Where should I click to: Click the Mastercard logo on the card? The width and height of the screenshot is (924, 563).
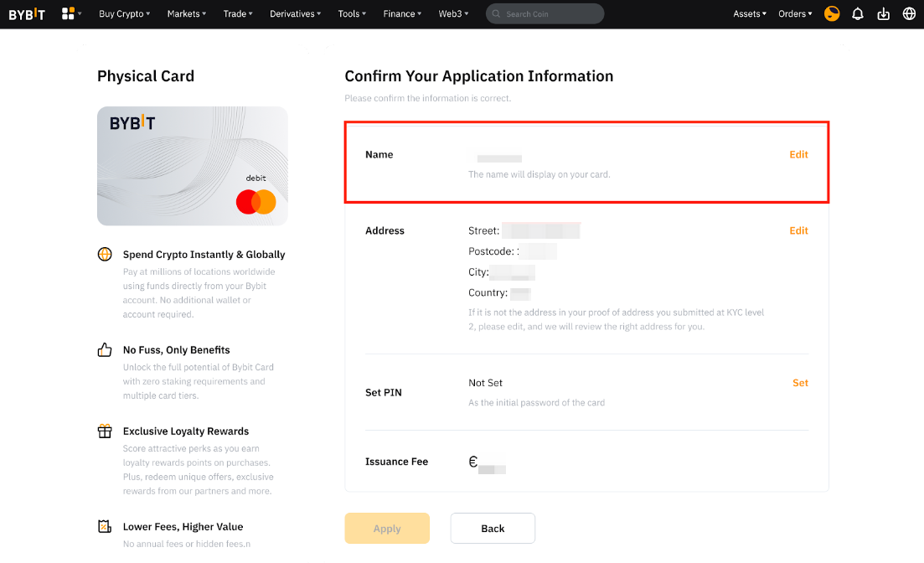256,202
